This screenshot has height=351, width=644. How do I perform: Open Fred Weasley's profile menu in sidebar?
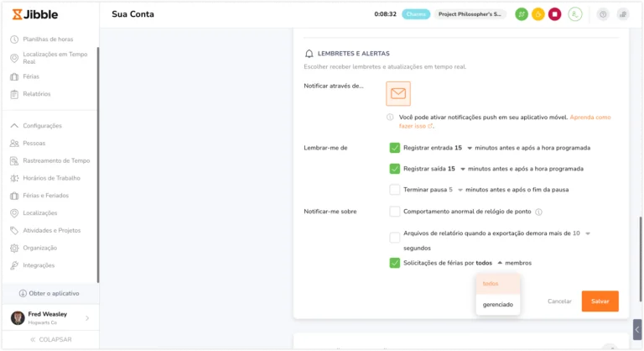click(50, 318)
